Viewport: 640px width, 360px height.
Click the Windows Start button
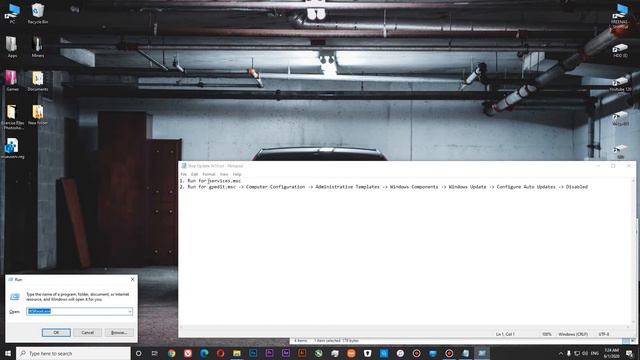point(8,353)
